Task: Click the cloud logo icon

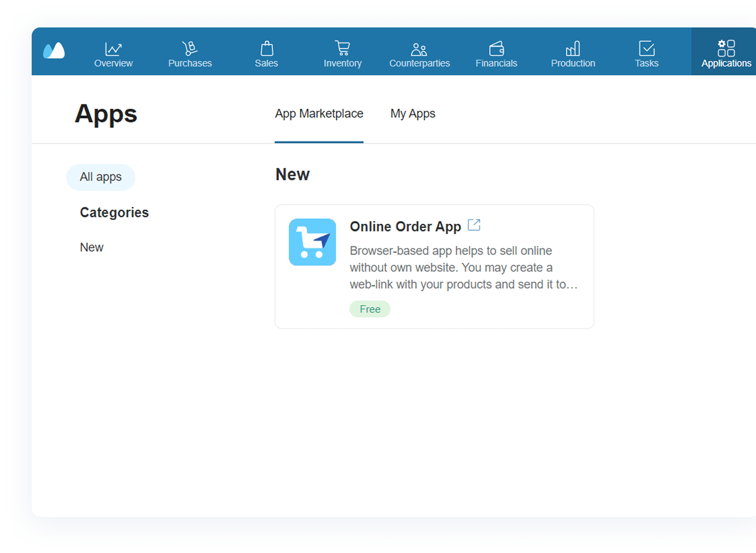Action: (x=54, y=51)
